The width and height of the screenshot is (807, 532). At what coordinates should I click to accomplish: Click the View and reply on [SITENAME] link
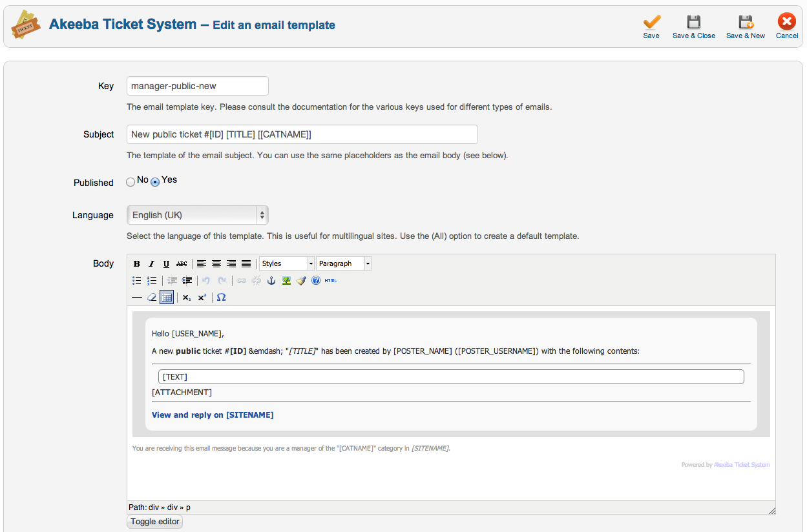(x=213, y=415)
